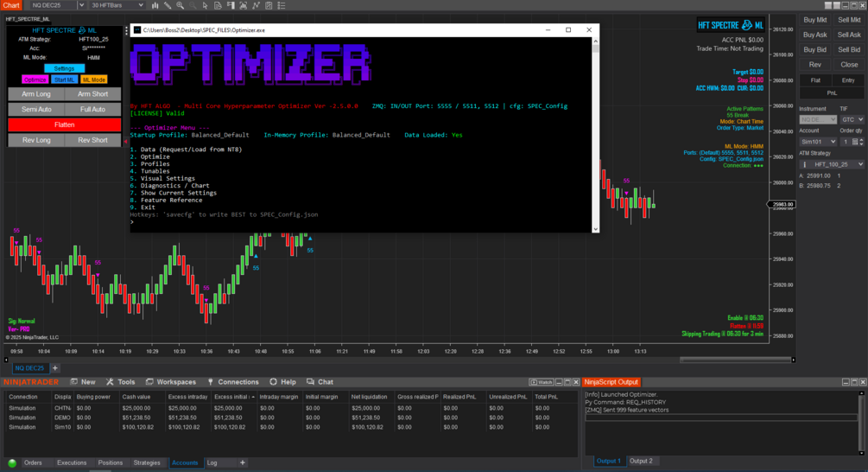Click the order qty calculator icon
This screenshot has height=472, width=868.
(x=855, y=142)
